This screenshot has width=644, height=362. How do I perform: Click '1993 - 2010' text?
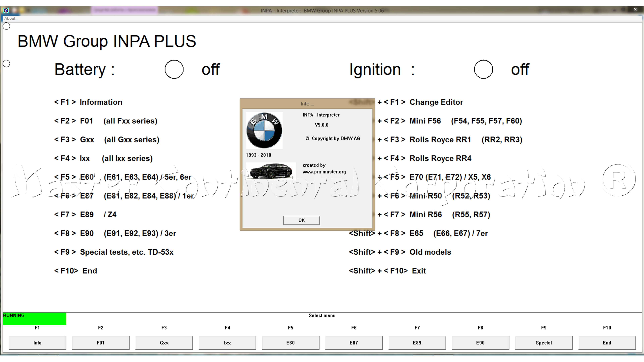[x=258, y=155]
